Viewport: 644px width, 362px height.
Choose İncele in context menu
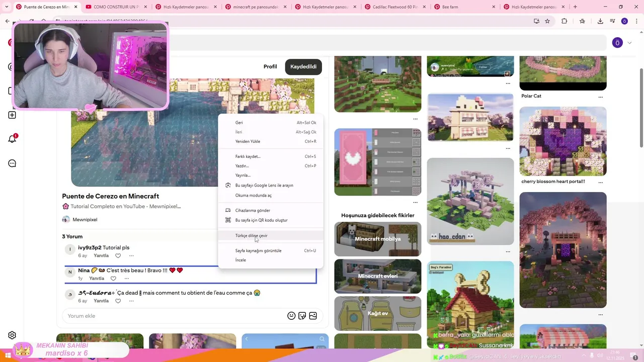coord(271,260)
